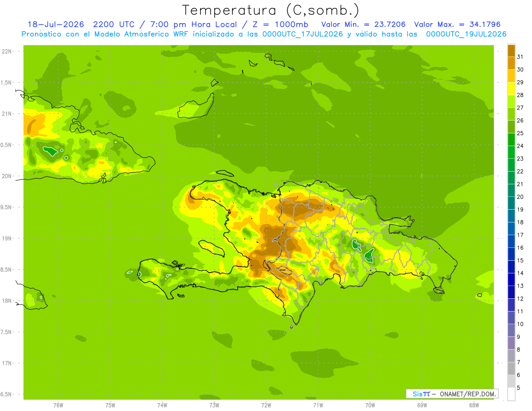
Task: Click the '72W' longitude axis label
Action: (x=266, y=405)
